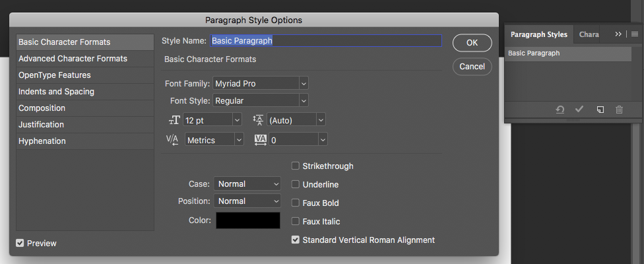Click the delete style trash icon
Image resolution: width=644 pixels, height=264 pixels.
tap(619, 110)
